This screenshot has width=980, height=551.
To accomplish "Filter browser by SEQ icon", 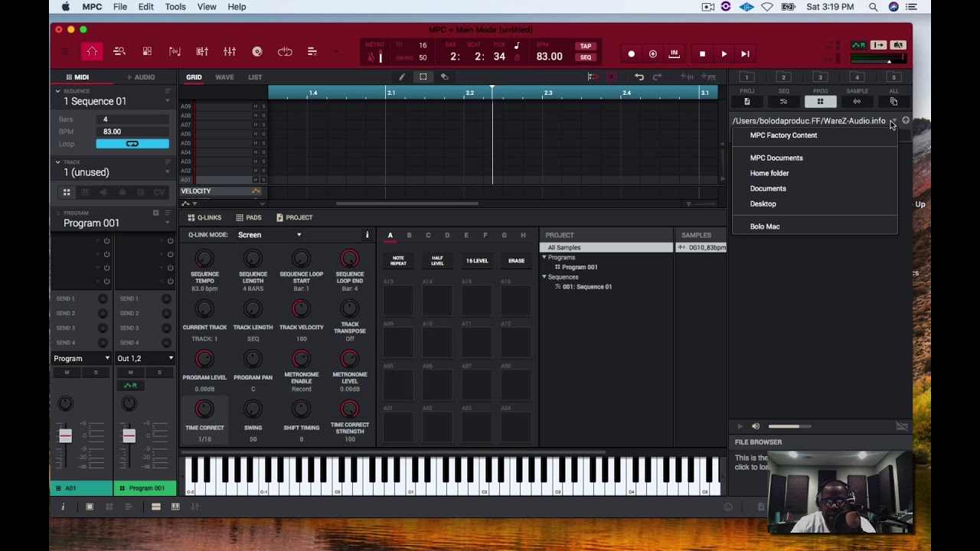I will point(783,101).
